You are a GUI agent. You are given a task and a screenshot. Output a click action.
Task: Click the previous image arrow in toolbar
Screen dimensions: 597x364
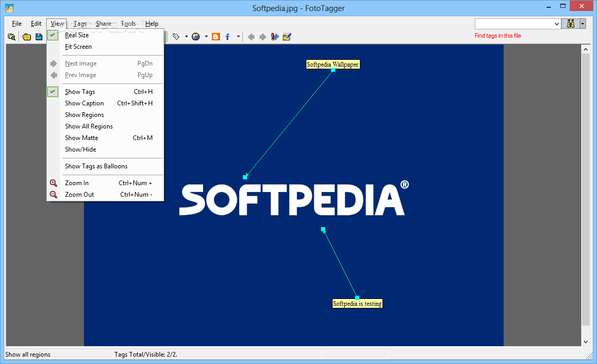251,37
